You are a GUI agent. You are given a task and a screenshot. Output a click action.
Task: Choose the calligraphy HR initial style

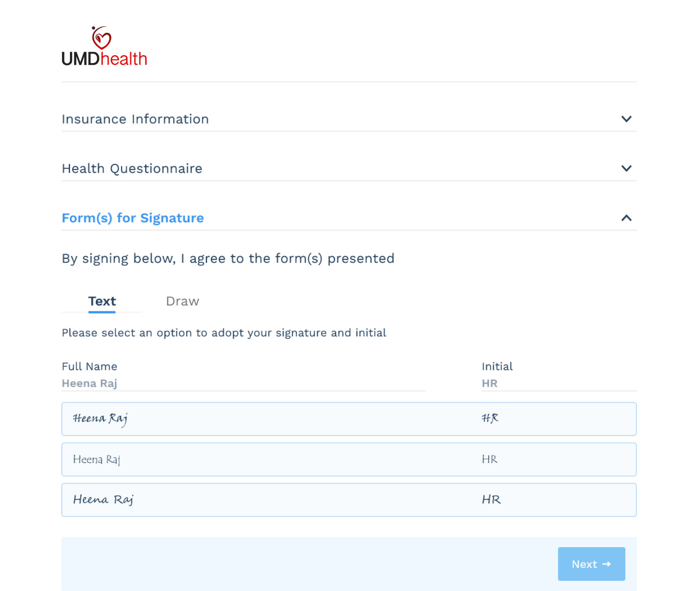(x=490, y=418)
